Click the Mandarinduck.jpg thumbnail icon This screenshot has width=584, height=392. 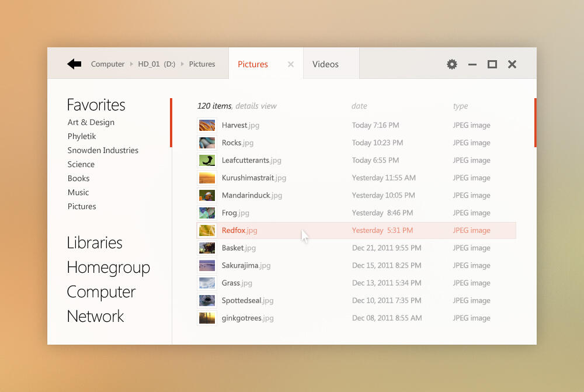(x=207, y=196)
